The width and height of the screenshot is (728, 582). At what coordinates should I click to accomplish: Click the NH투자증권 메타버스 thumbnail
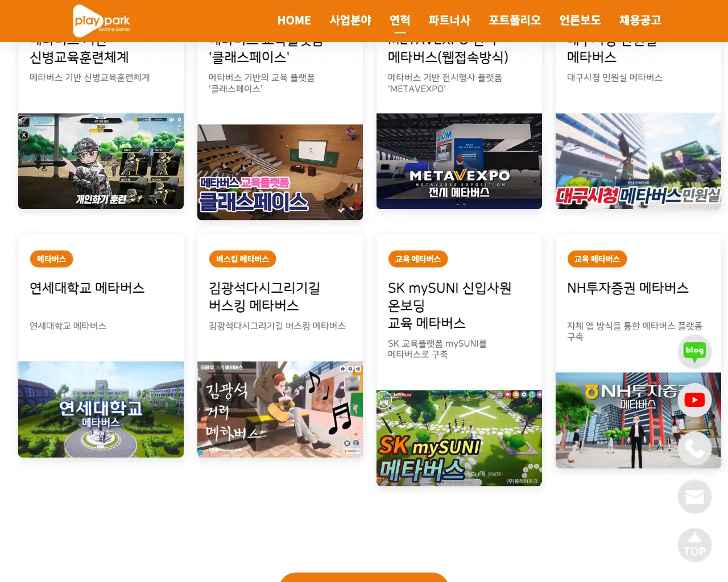click(638, 421)
